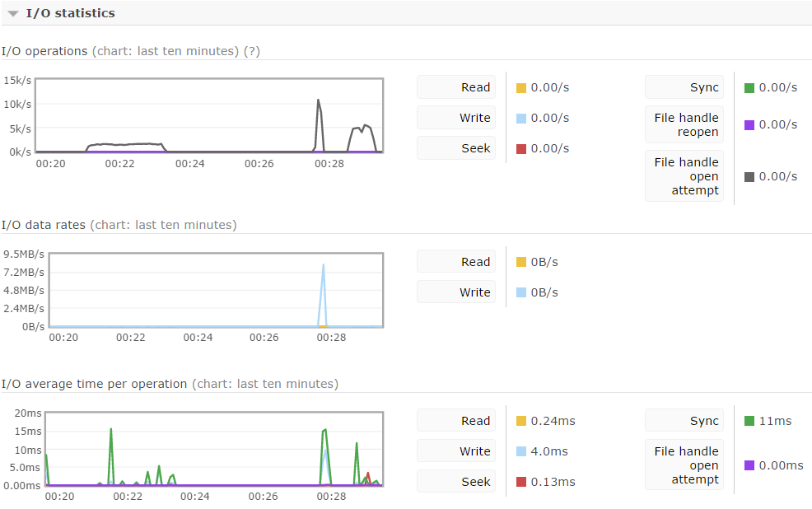Click yellow Read swatch in I/O operations

521,88
